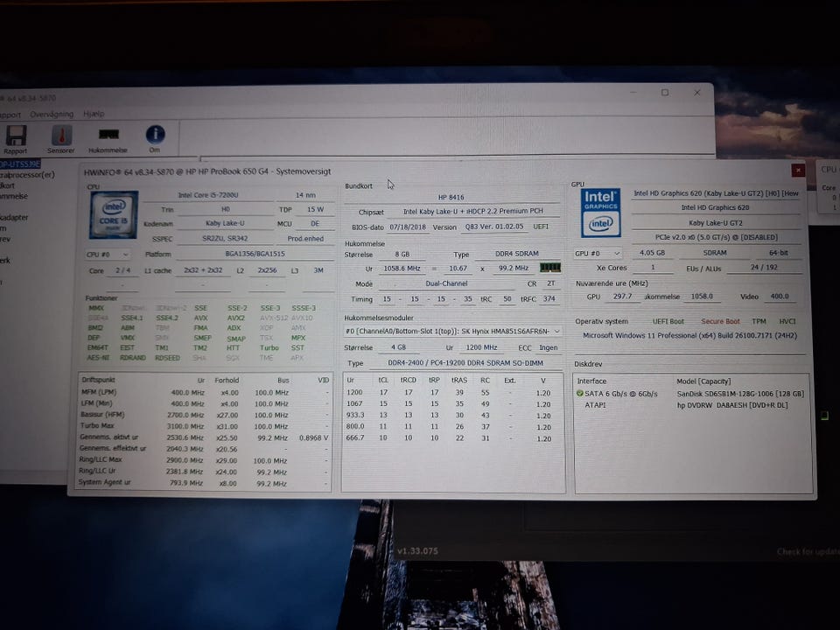
Task: Open the Hjælp menu
Action: 94,114
